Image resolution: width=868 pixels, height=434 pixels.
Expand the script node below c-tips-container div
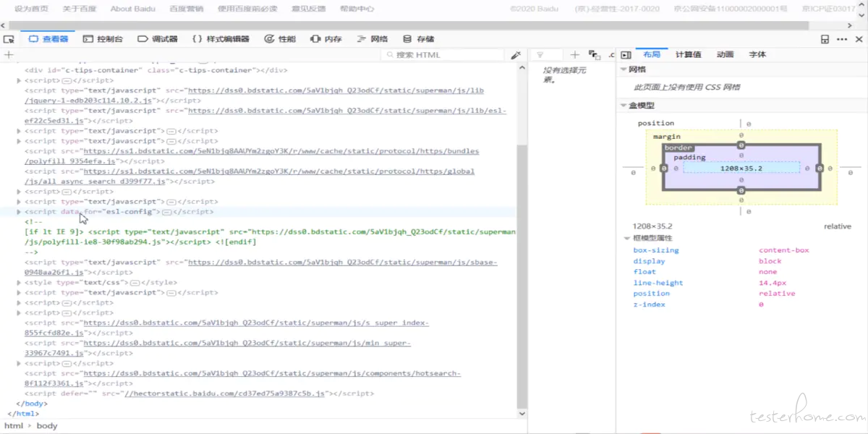click(19, 80)
